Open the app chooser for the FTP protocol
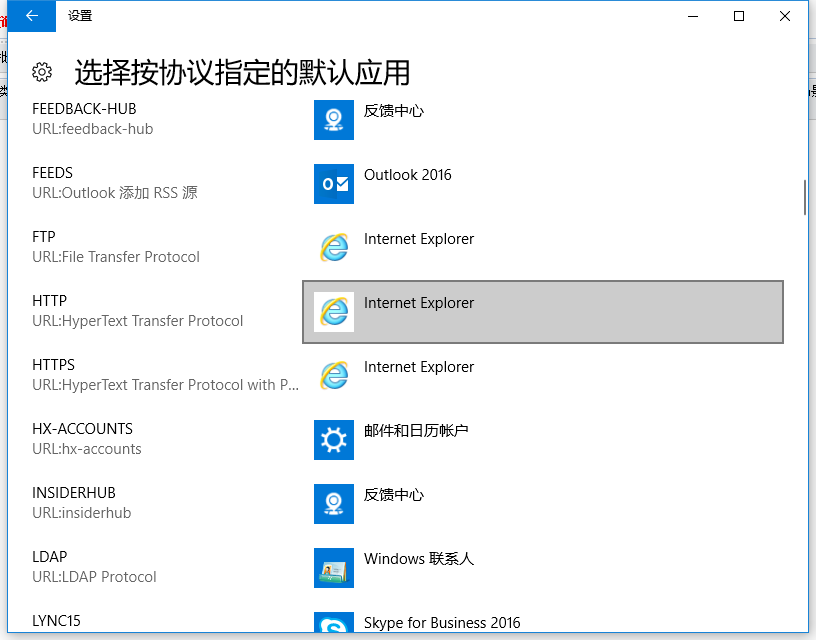The image size is (816, 640). [x=543, y=248]
